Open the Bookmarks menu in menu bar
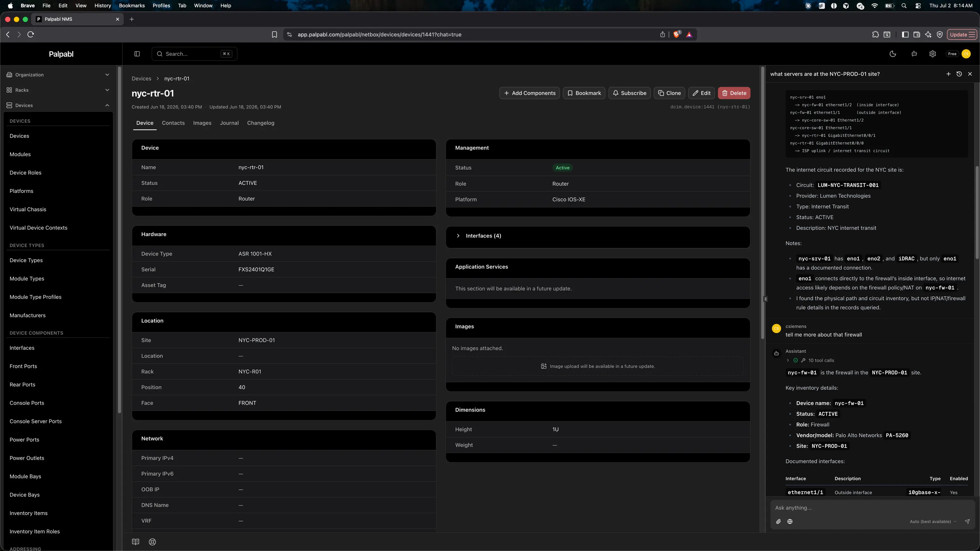 (132, 6)
